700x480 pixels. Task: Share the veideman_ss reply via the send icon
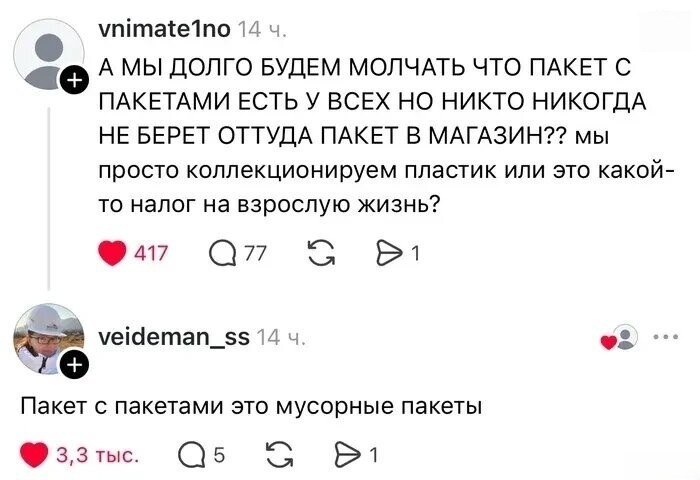click(345, 457)
